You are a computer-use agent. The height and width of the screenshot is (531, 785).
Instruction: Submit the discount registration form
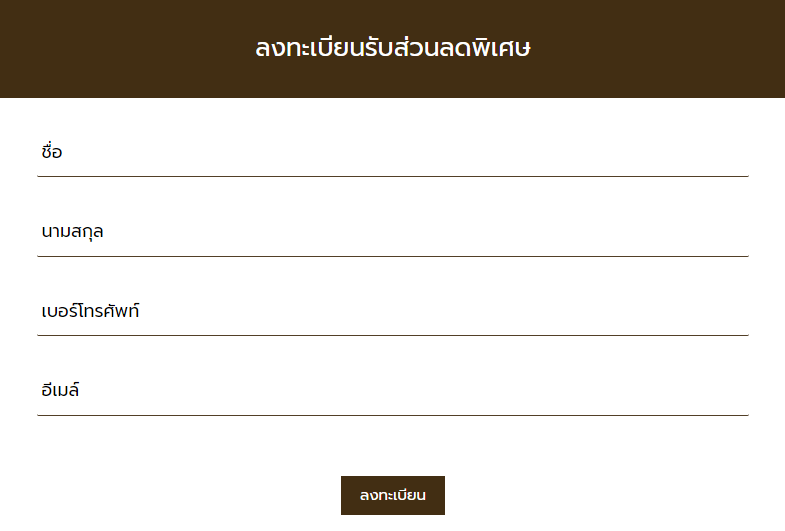tap(393, 495)
